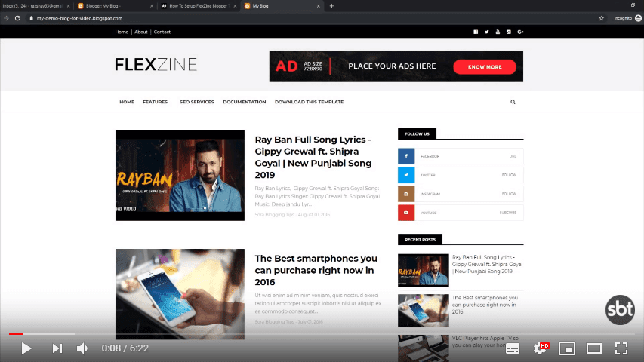Click Know More ad button
Image resolution: width=644 pixels, height=362 pixels.
485,67
